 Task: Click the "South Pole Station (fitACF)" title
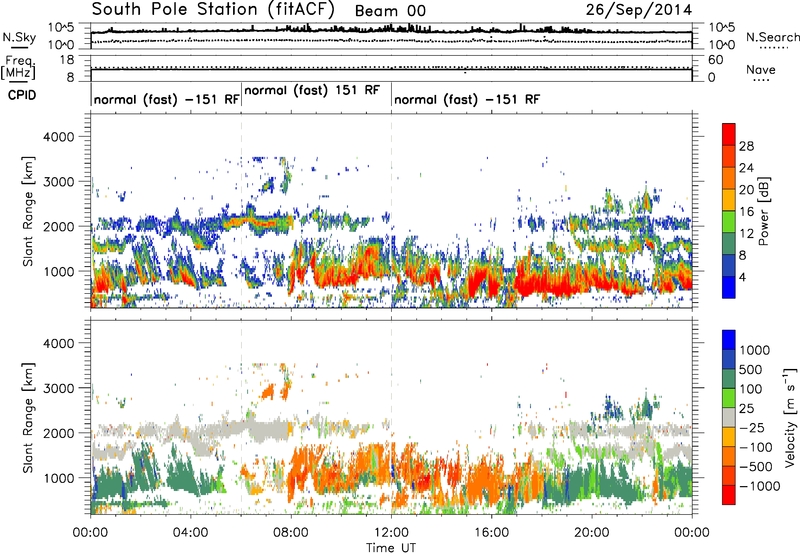pos(213,10)
